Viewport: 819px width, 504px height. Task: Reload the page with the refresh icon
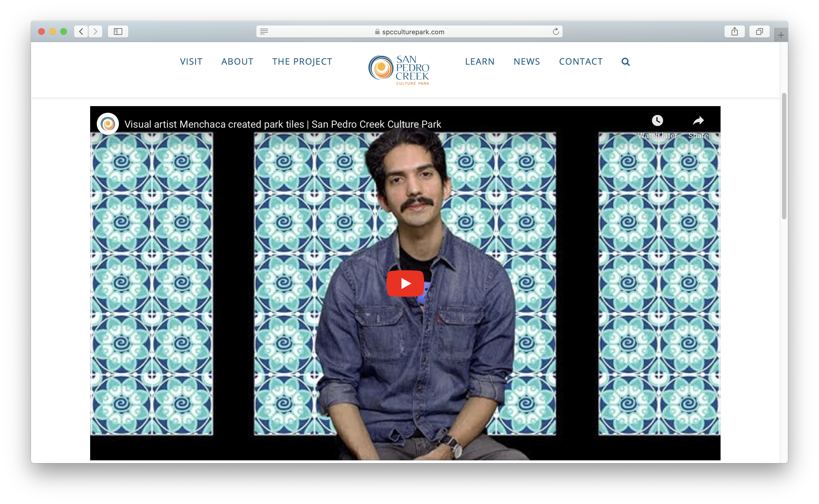[555, 32]
